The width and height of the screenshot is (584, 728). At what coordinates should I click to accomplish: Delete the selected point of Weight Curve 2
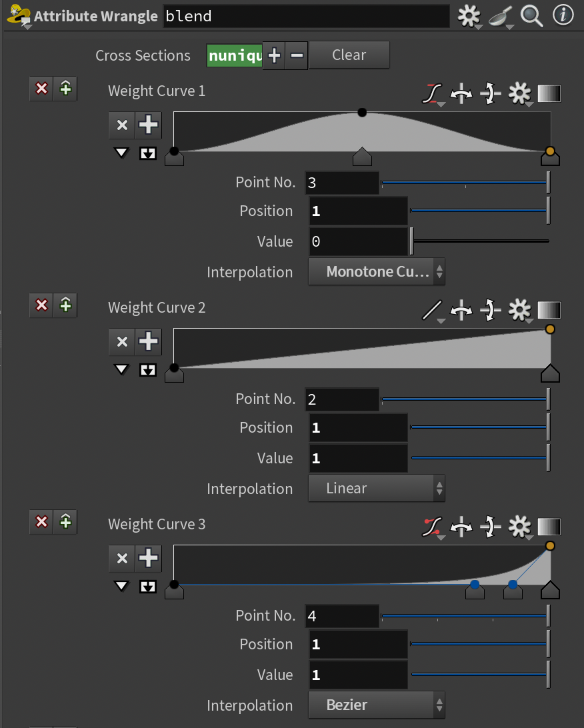point(122,341)
